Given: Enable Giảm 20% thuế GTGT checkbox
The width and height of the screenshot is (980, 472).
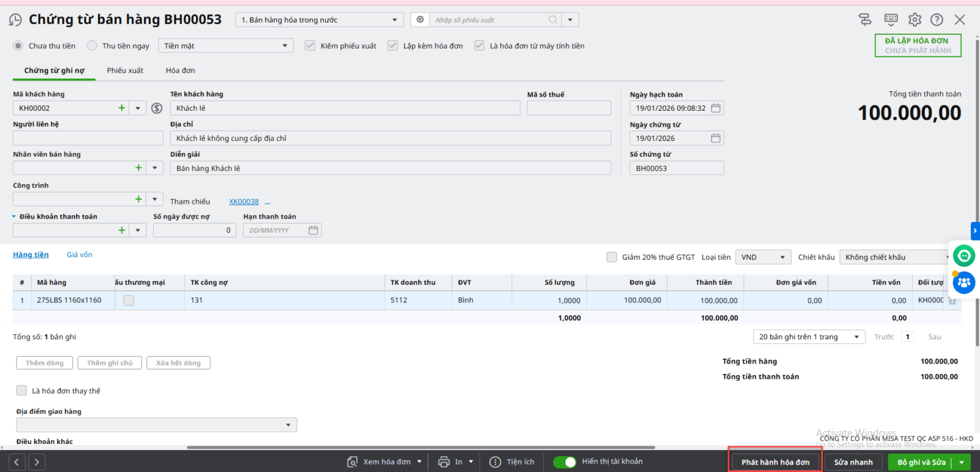Looking at the screenshot, I should pos(611,257).
